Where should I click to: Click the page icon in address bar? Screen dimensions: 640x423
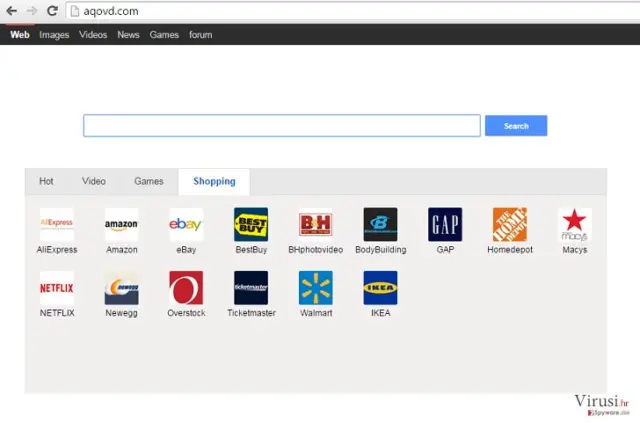click(75, 11)
